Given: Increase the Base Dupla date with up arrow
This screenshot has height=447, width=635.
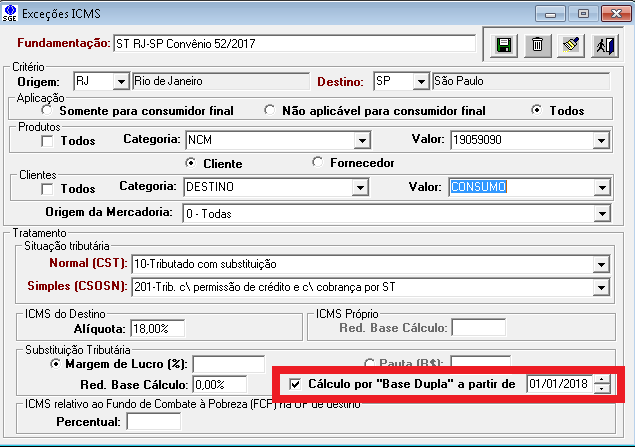Looking at the screenshot, I should (x=600, y=379).
